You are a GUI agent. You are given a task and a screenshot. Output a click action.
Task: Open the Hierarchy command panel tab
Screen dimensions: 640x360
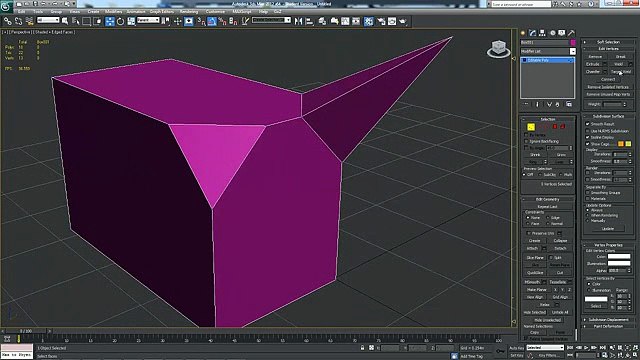click(x=542, y=33)
